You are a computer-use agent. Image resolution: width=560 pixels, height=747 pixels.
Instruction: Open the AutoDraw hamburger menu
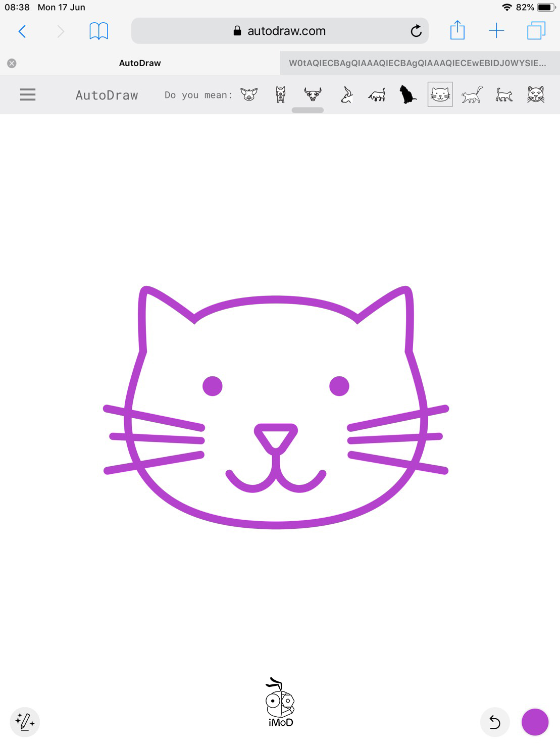(x=28, y=94)
